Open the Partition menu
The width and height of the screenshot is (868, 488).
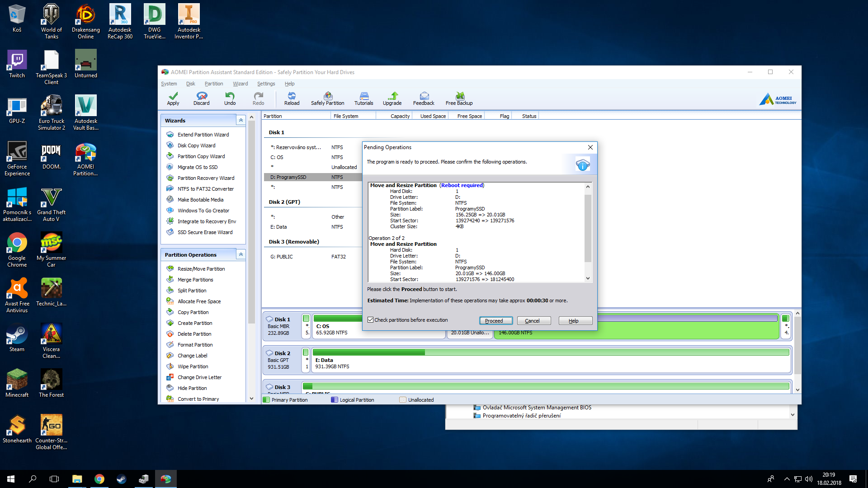214,84
